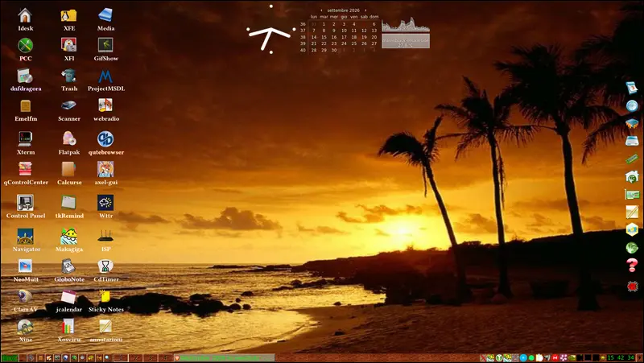Click the pink flower tray icon

[x=563, y=357]
